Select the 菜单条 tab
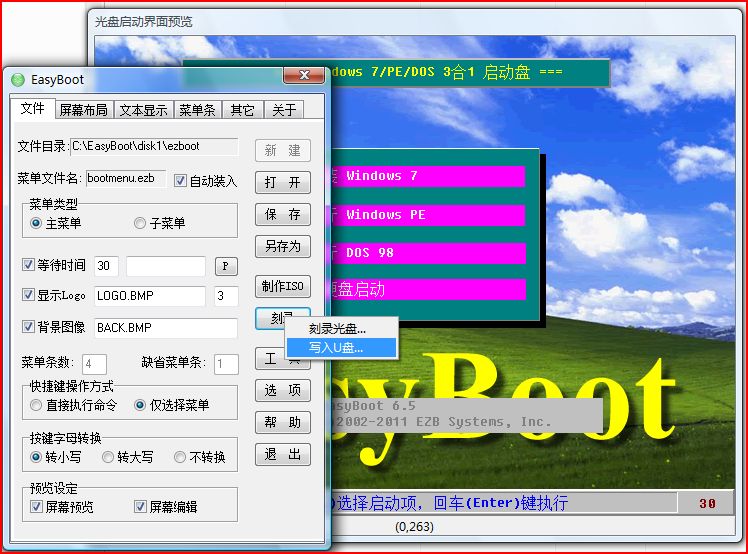Screen dimensions: 748x554 [x=197, y=110]
